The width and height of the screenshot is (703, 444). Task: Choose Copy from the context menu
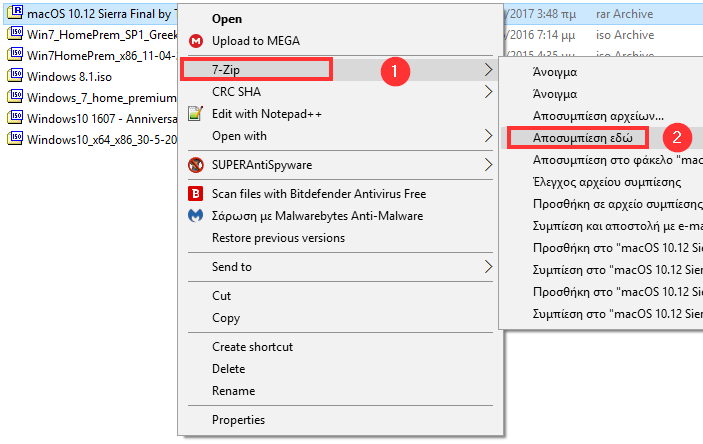click(226, 318)
